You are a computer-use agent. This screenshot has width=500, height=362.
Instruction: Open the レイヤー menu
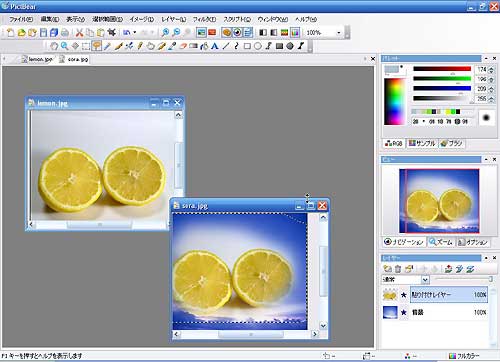[173, 19]
